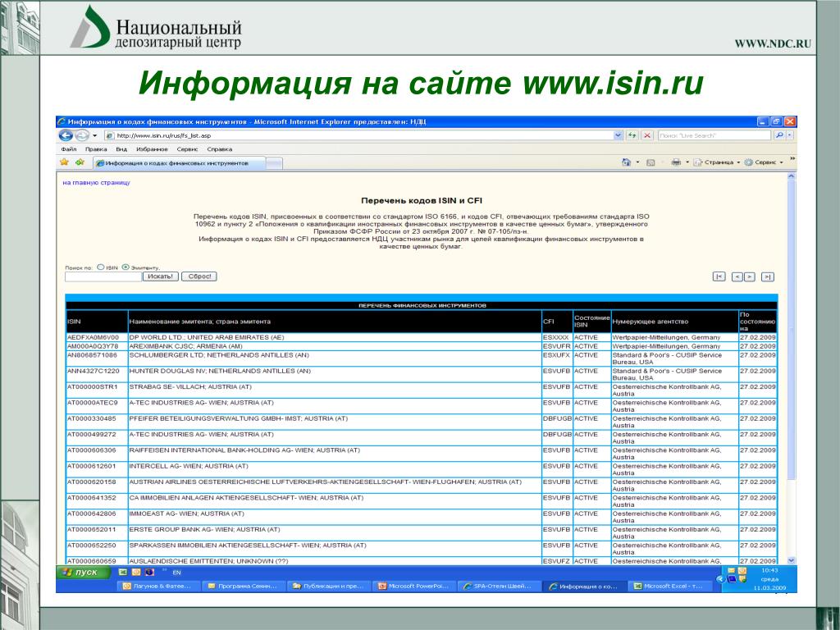The height and width of the screenshot is (630, 840).
Task: Switch to Программа Семин... taskbar item
Action: pos(244,586)
